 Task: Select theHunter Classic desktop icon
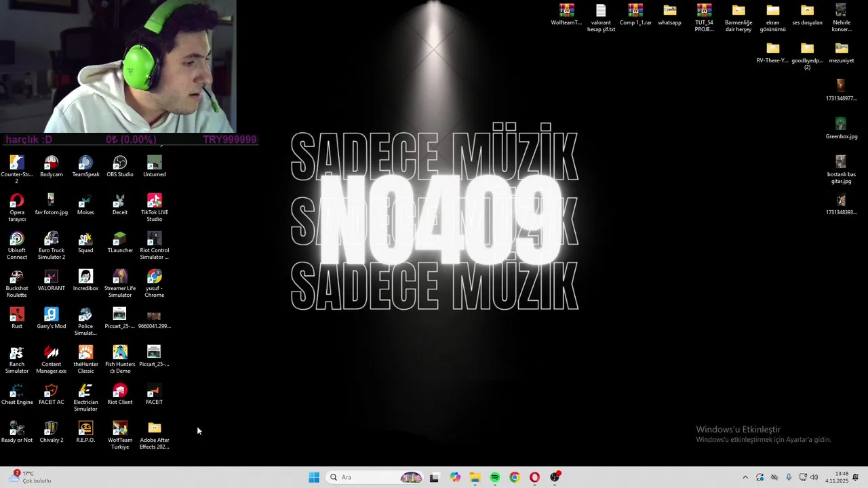(85, 359)
